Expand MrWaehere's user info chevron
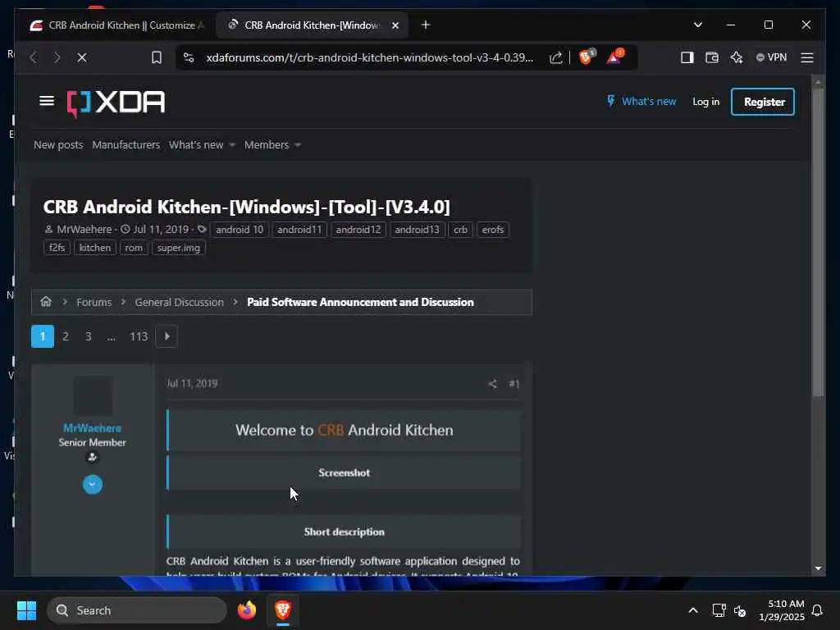This screenshot has width=840, height=630. click(x=92, y=484)
